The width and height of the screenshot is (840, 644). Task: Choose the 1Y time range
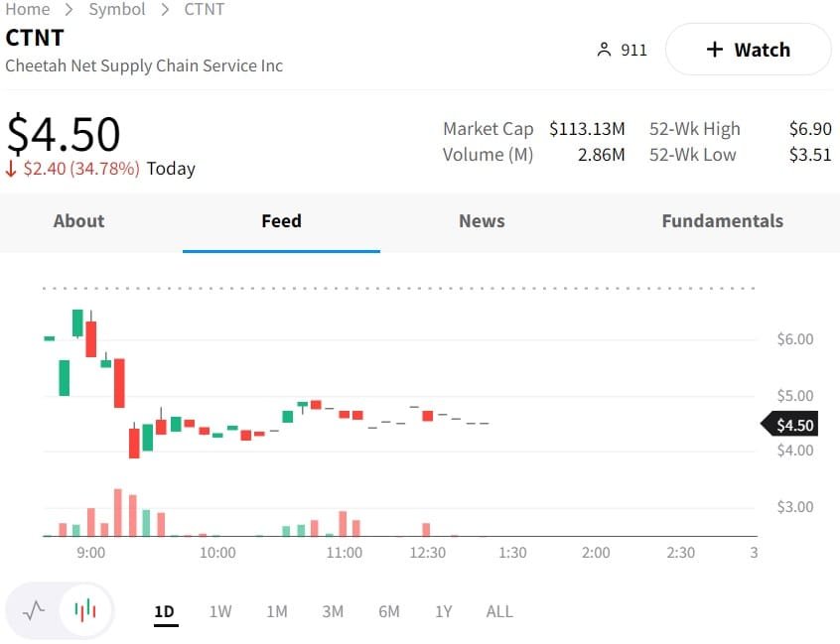[444, 611]
